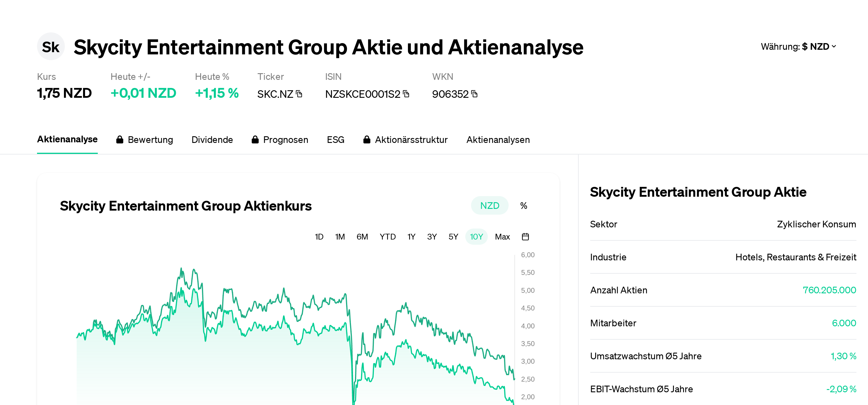The height and width of the screenshot is (405, 868).
Task: Click the lock icon beside Aktionärsstruktur
Action: tap(367, 140)
